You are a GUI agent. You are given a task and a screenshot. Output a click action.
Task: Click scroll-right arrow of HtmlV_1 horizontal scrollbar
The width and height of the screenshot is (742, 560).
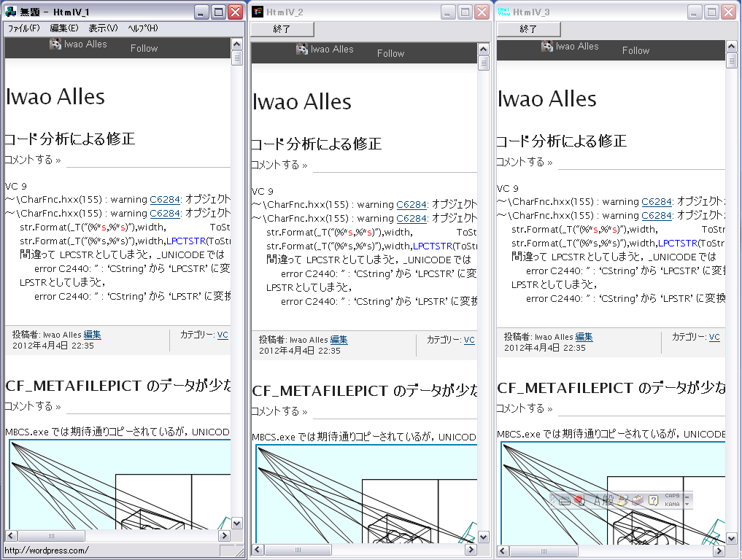[224, 535]
